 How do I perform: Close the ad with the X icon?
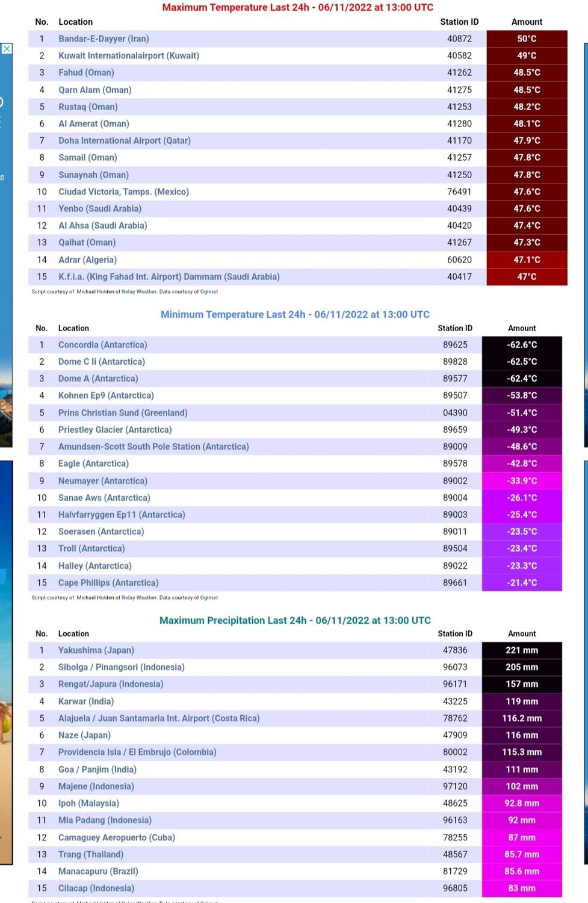click(7, 49)
